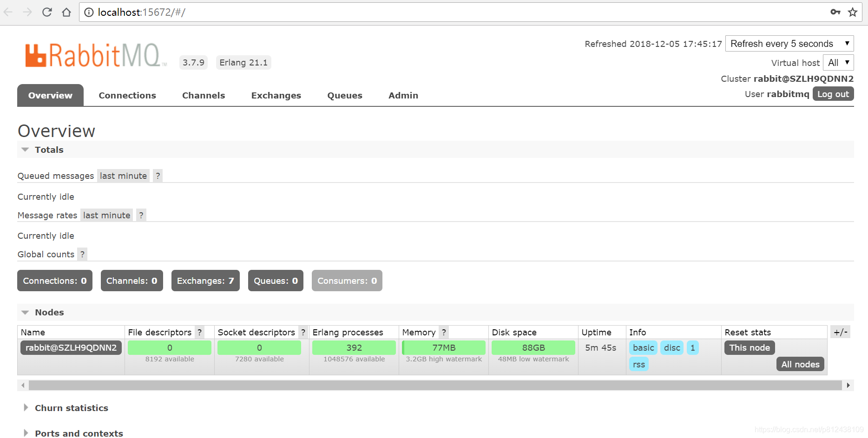Open help for Global counts
Viewport: 868px width, 438px height.
pyautogui.click(x=82, y=254)
